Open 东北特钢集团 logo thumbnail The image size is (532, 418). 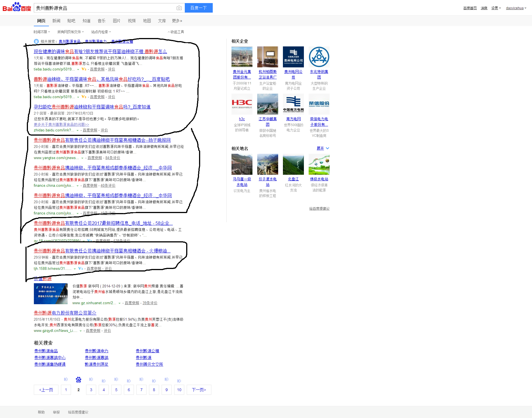[319, 57]
